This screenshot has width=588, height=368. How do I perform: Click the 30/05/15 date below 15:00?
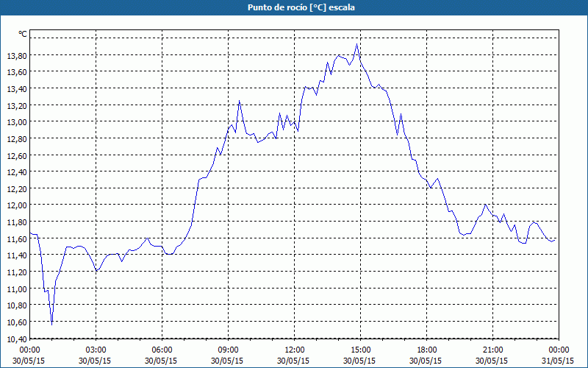coord(359,361)
